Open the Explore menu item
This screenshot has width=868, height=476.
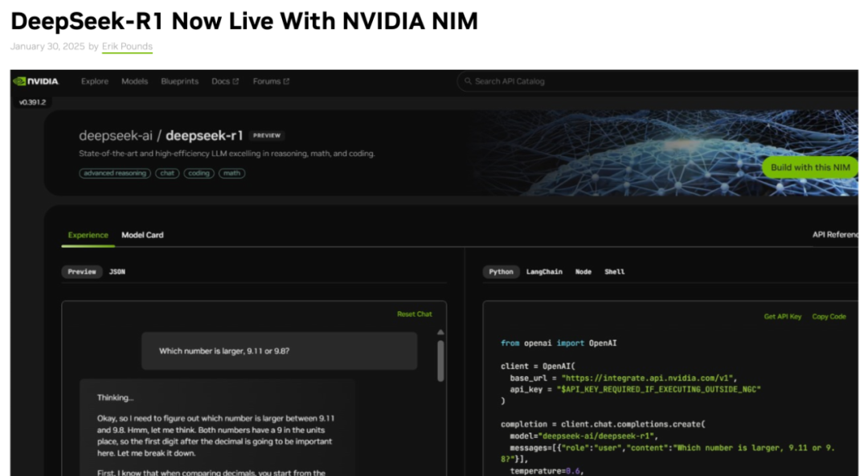pos(95,81)
